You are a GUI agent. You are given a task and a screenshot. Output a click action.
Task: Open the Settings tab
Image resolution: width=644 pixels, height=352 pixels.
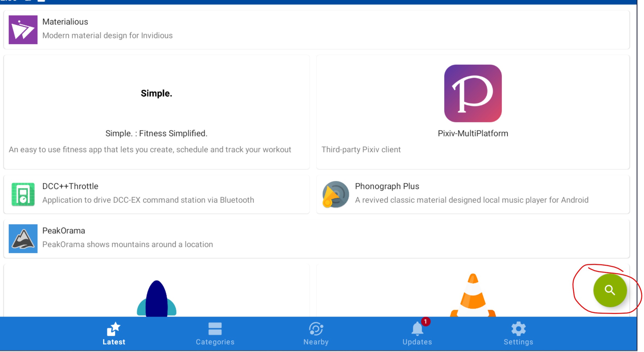518,334
